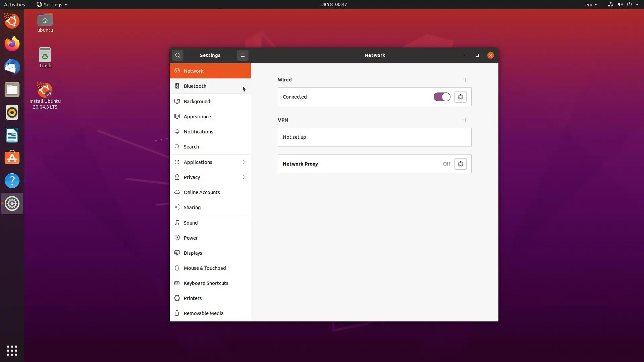This screenshot has width=644, height=362.
Task: Open Firefox from the dock
Action: point(12,44)
